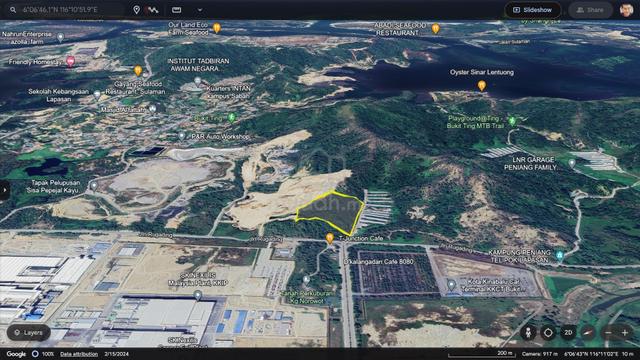The height and width of the screenshot is (360, 640).
Task: Fly to my location
Action: [548, 333]
